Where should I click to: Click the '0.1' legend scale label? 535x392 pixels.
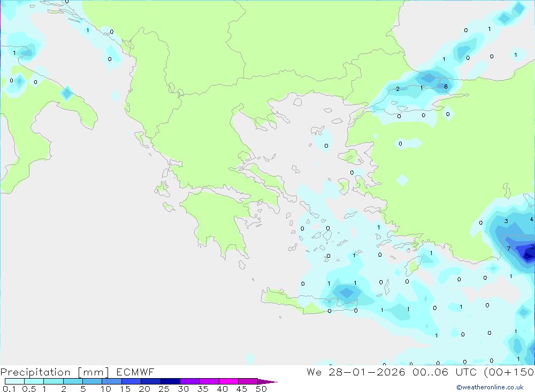point(9,389)
